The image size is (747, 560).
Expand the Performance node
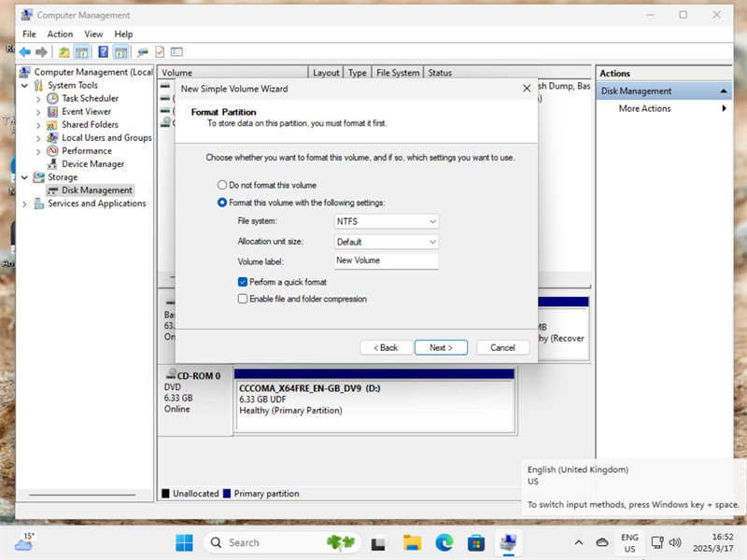38,151
